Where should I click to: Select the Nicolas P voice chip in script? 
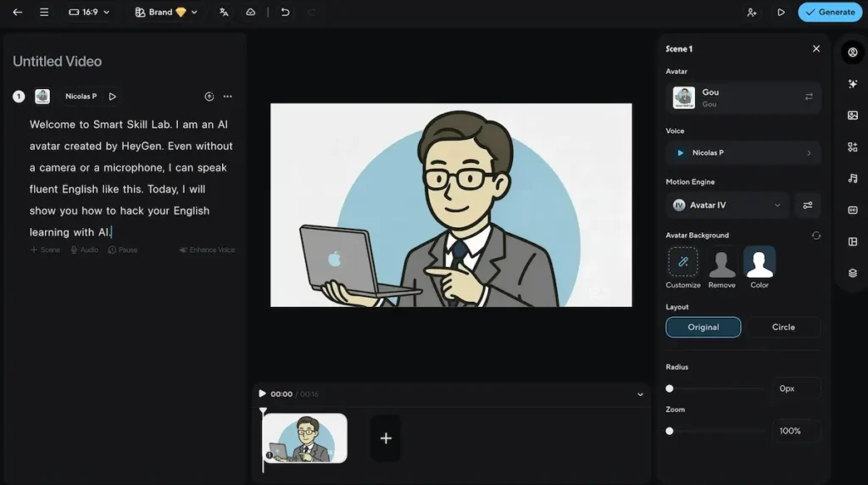pyautogui.click(x=81, y=97)
